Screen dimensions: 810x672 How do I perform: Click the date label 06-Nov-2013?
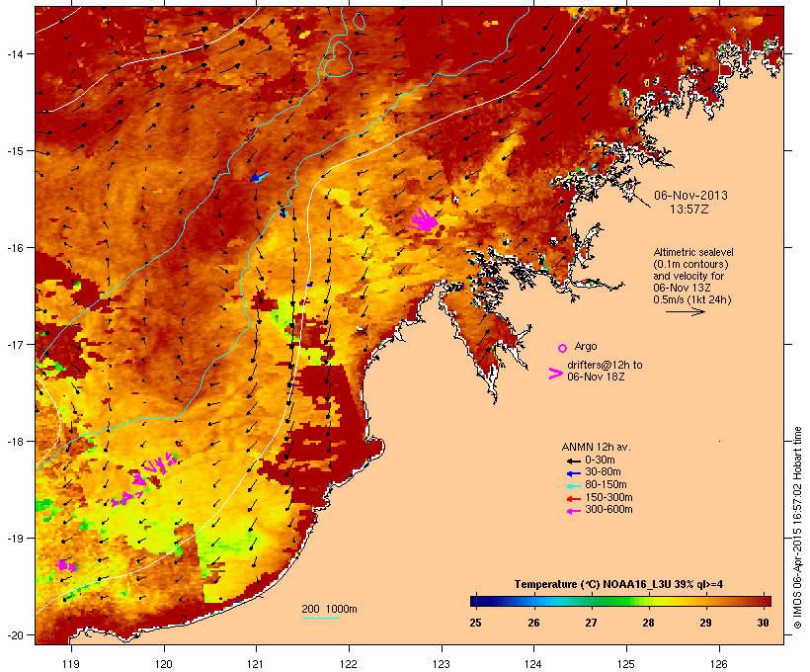(x=690, y=196)
